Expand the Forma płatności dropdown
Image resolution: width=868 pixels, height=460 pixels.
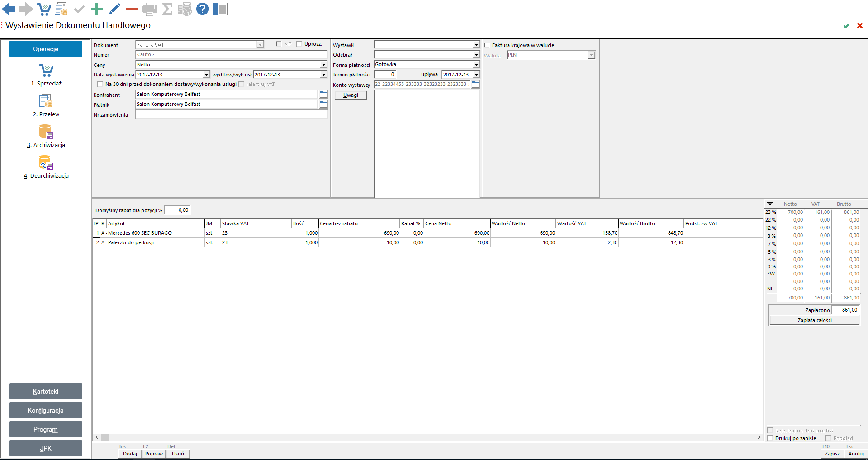tap(476, 65)
